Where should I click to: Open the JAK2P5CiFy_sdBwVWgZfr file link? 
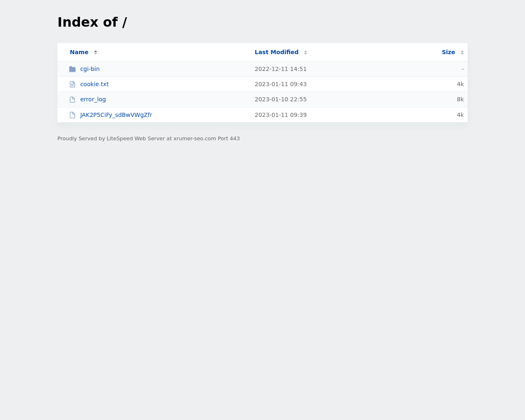click(x=116, y=115)
